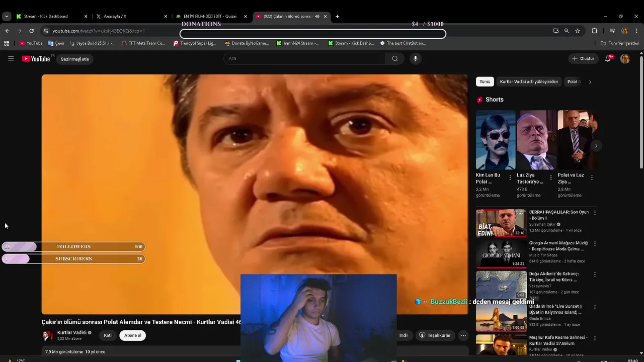Select Kurtlar Vadisi adlı yükleyiciden chip

pos(529,81)
